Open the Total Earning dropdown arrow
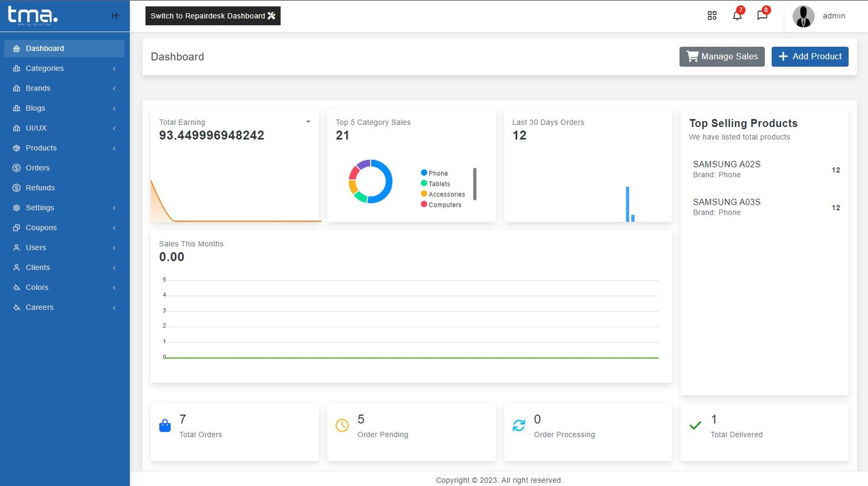The height and width of the screenshot is (486, 868). [x=308, y=122]
